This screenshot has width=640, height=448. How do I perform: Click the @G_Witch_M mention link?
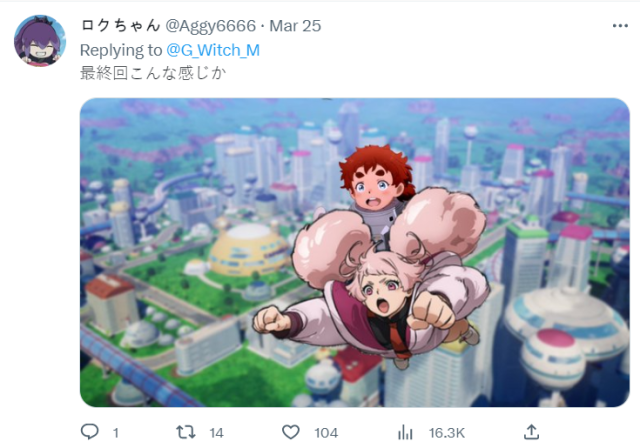[213, 50]
